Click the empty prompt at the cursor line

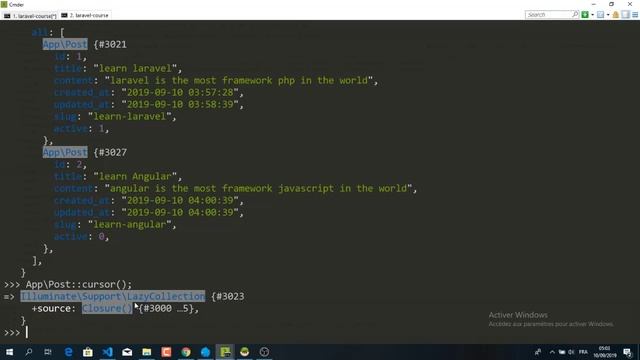27,333
